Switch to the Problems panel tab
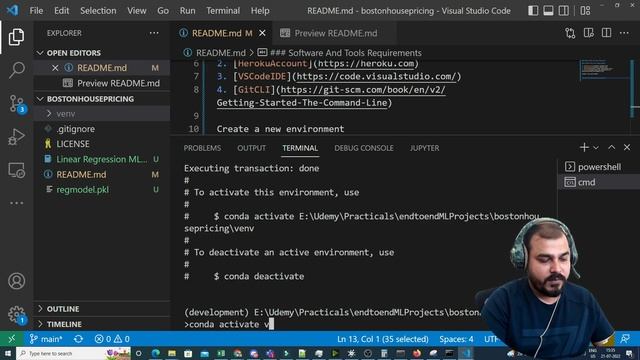The image size is (640, 360). [x=202, y=148]
